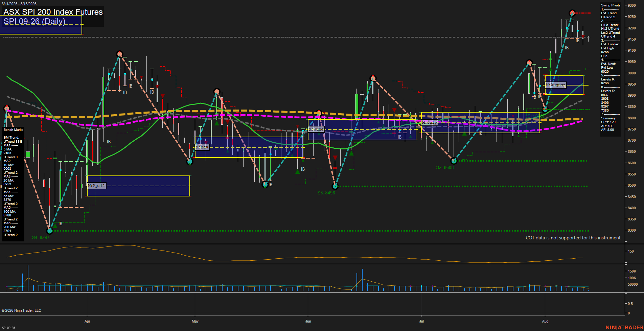
Task: Click the AR: 400 summary value
Action: (x=607, y=126)
